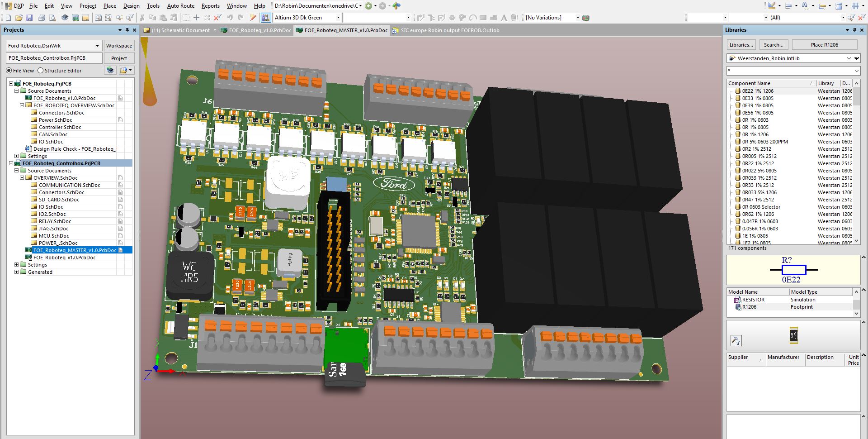Screen dimensions: 868x439
Task: Open the No Variations dropdown
Action: 577,18
